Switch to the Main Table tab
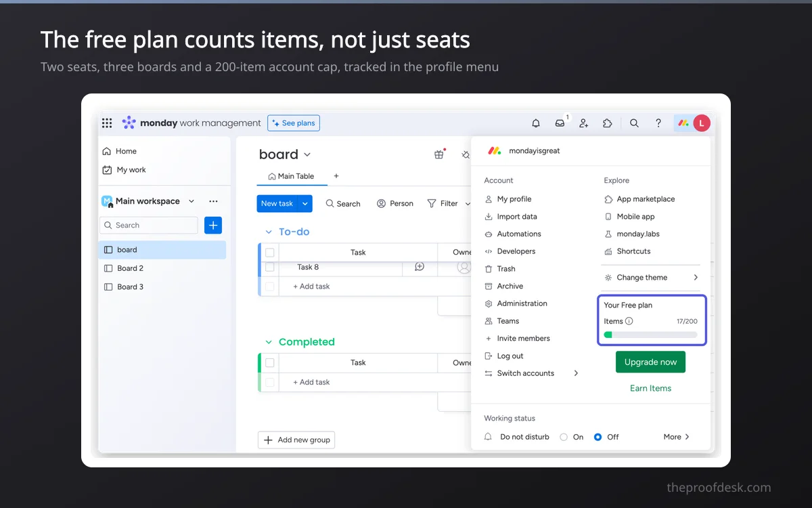This screenshot has width=812, height=508. pyautogui.click(x=292, y=176)
